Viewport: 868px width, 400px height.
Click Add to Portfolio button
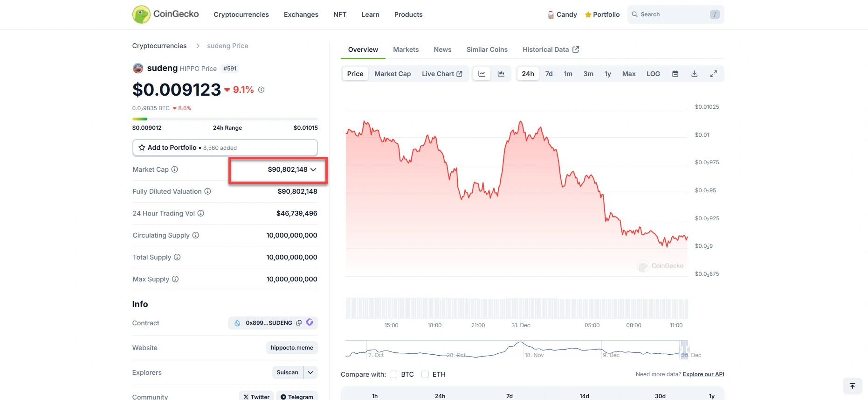(225, 147)
